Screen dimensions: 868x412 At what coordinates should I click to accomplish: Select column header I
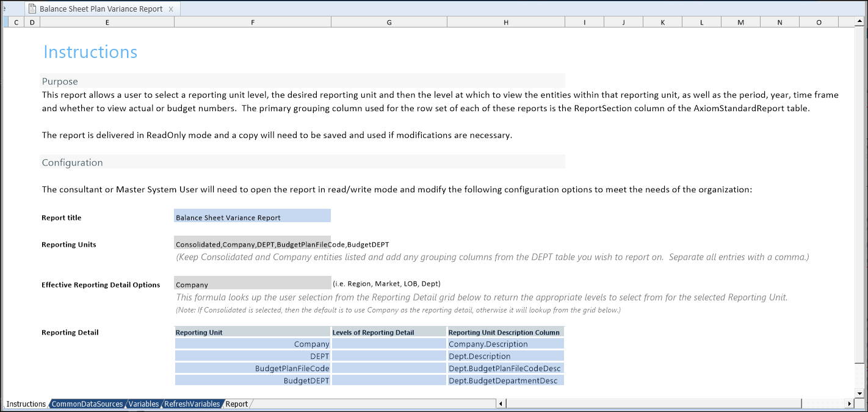(x=584, y=22)
